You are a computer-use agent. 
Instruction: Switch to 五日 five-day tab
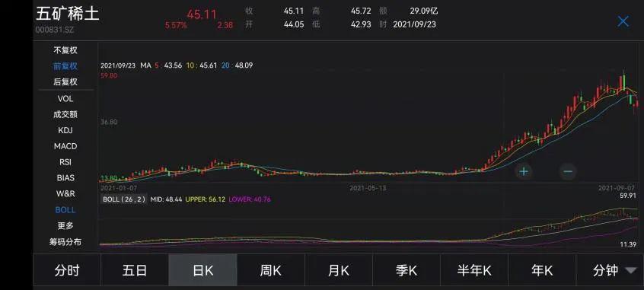(135, 270)
